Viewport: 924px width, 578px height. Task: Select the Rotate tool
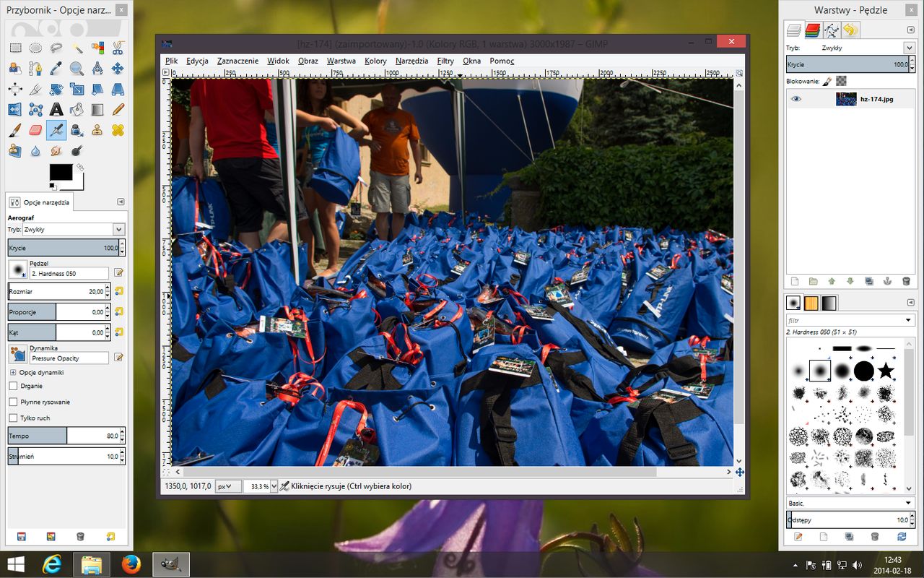point(56,89)
